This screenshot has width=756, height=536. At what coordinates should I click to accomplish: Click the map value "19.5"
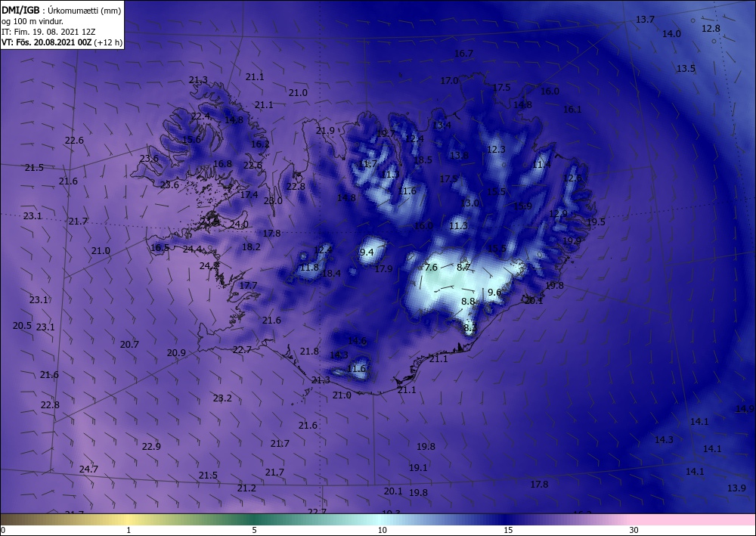coord(596,222)
